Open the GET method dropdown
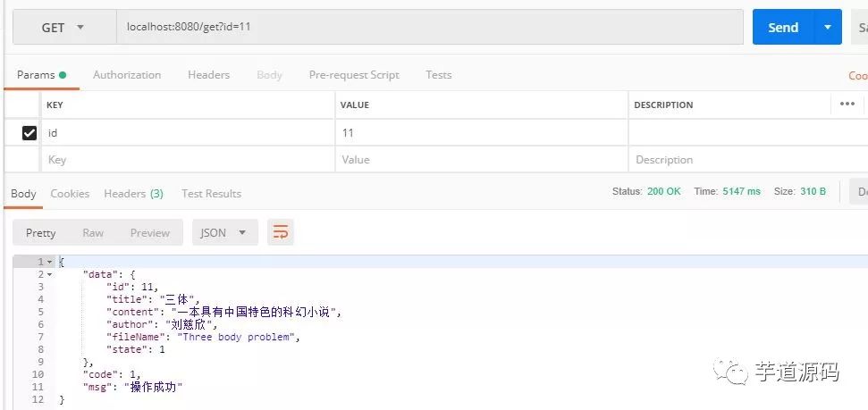 [x=64, y=27]
